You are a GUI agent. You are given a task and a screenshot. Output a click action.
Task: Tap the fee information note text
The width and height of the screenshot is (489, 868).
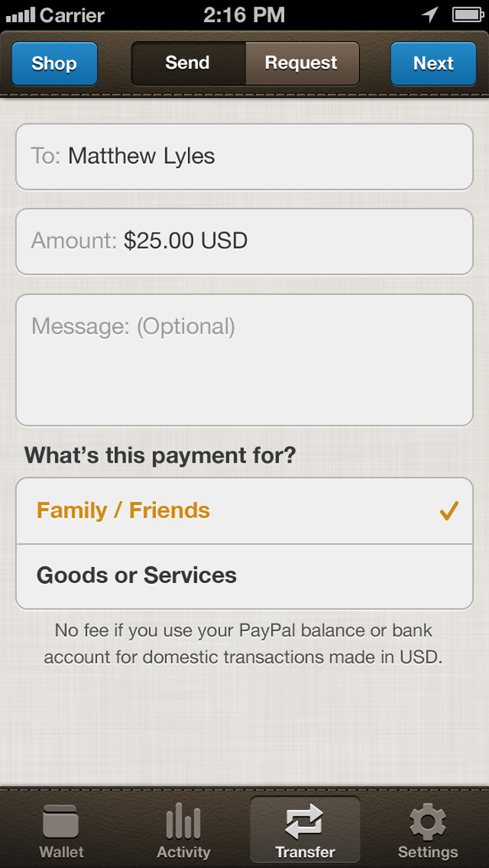point(244,645)
